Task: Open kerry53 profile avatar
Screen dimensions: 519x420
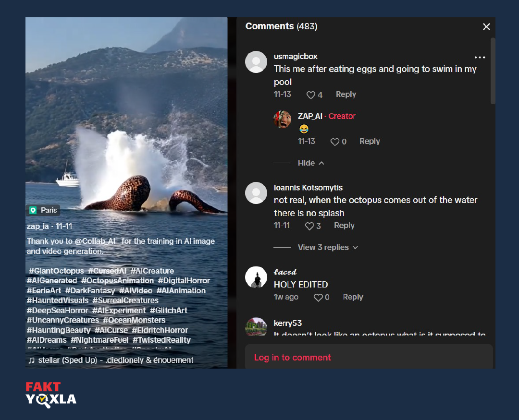Action: (x=256, y=327)
